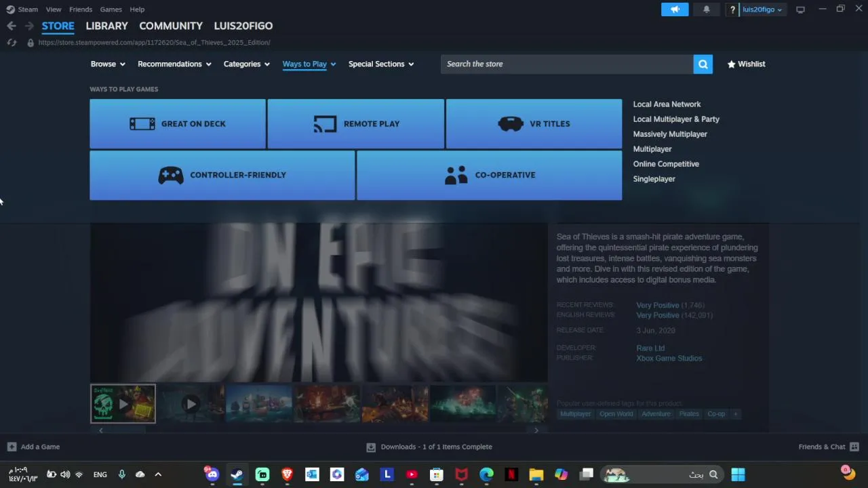
Task: Go back with the back arrow
Action: click(12, 26)
